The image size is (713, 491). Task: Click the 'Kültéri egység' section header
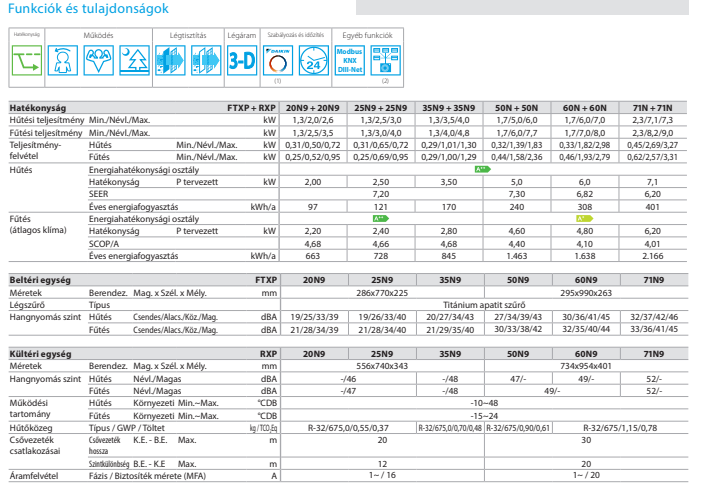(40, 354)
